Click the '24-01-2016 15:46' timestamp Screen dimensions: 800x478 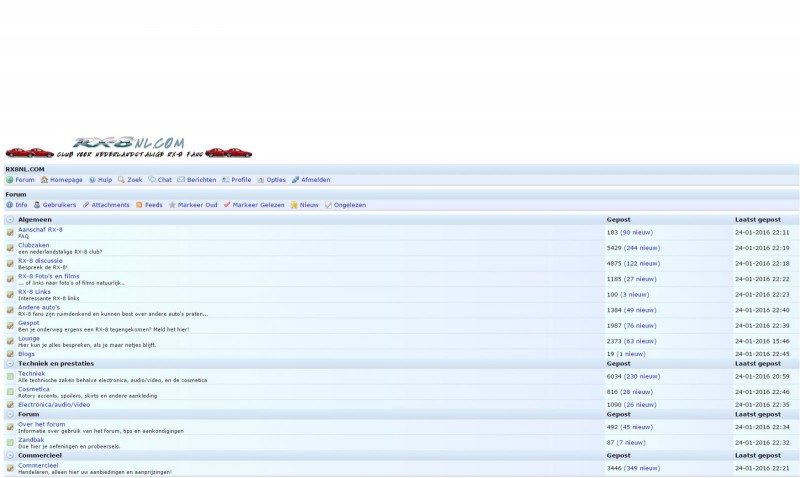tap(762, 341)
